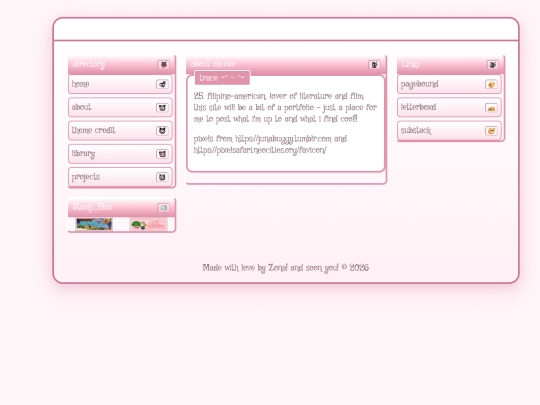Screen dimensions: 540x405
Task: Open the projects page
Action: (x=120, y=177)
